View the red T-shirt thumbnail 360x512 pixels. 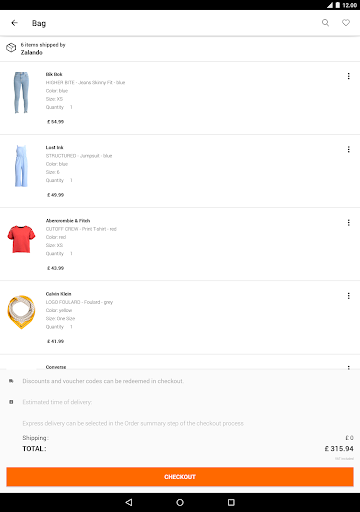pos(21,239)
